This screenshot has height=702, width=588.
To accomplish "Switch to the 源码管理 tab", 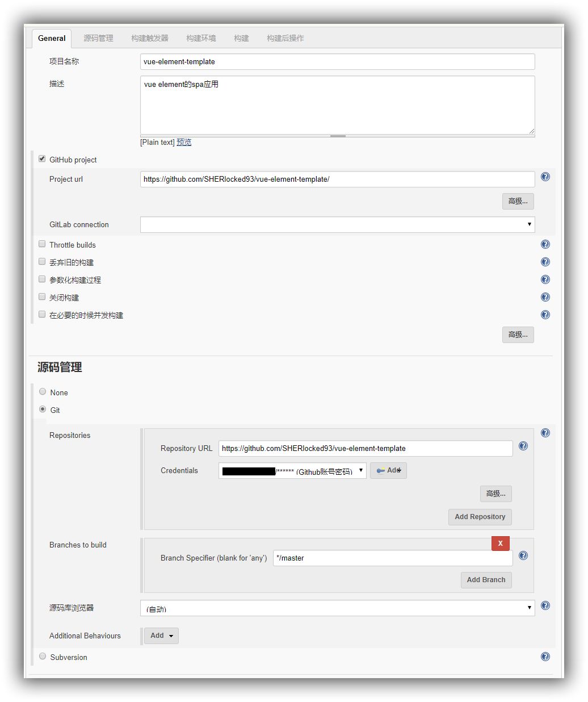I will click(x=98, y=38).
